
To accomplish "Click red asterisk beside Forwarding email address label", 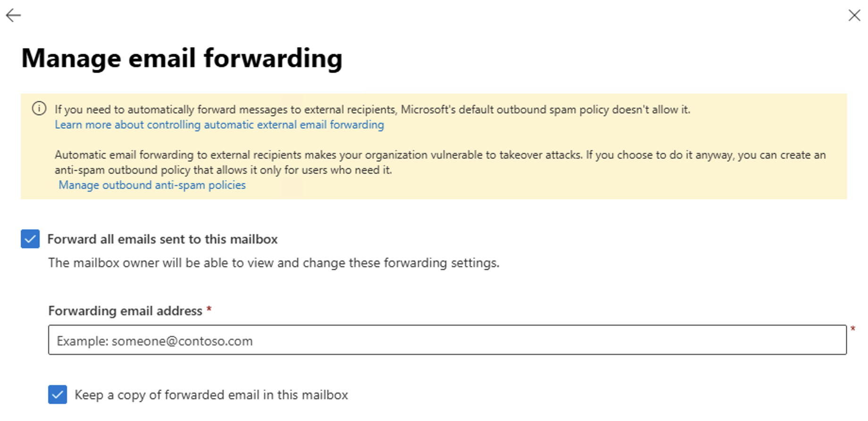I will (x=209, y=309).
